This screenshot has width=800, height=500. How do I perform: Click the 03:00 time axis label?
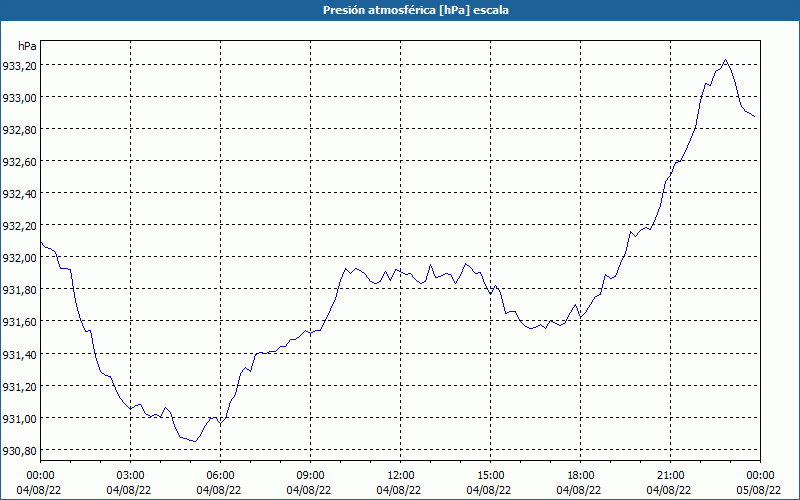[x=131, y=476]
